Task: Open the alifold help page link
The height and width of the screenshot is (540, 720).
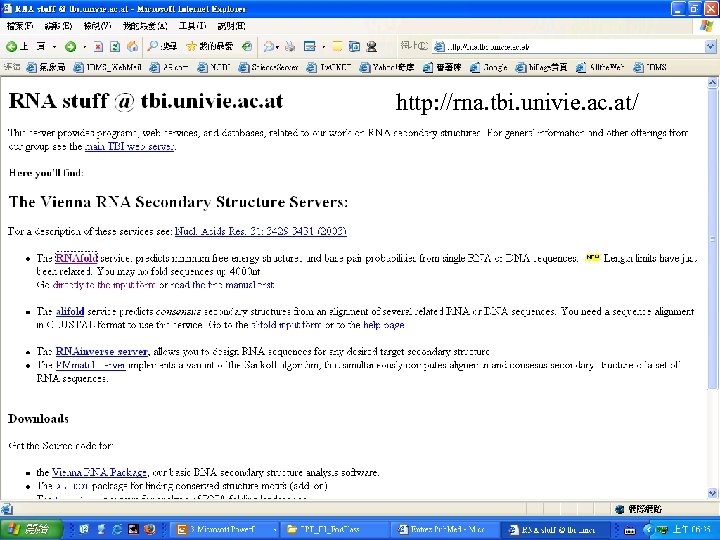Action: [383, 325]
